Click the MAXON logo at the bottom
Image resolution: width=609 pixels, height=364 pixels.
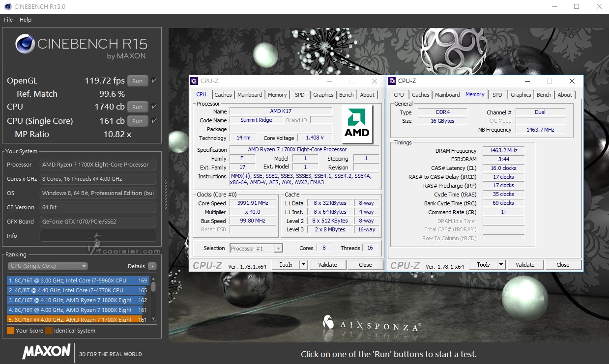click(x=46, y=352)
